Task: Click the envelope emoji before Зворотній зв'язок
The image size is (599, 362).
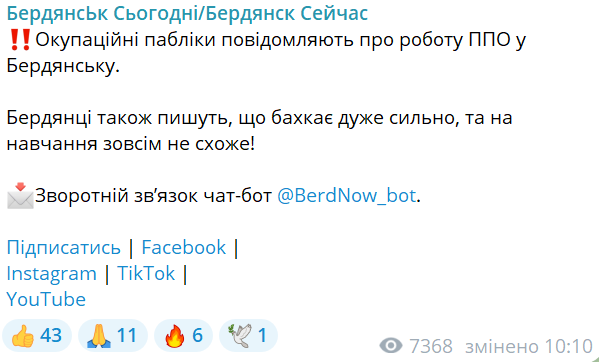Action: (20, 196)
